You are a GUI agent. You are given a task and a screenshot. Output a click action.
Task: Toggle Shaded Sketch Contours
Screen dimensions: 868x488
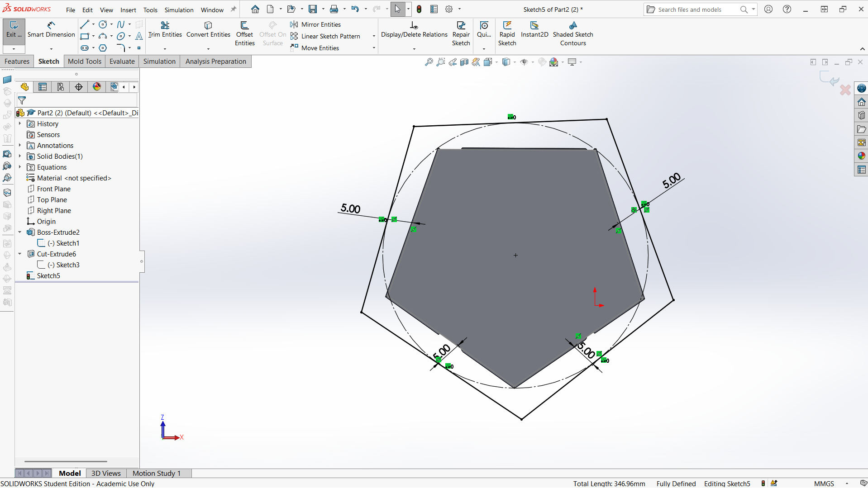tap(573, 34)
